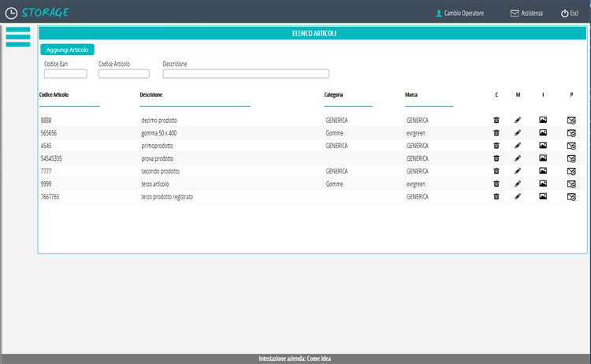Edit article 9999 with pencil icon
This screenshot has height=364, width=591.
coord(518,184)
